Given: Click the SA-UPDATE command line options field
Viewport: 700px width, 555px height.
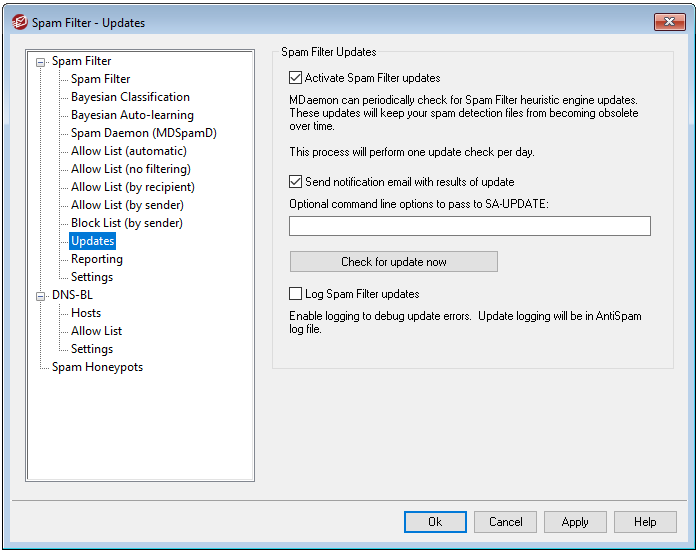Looking at the screenshot, I should [469, 226].
